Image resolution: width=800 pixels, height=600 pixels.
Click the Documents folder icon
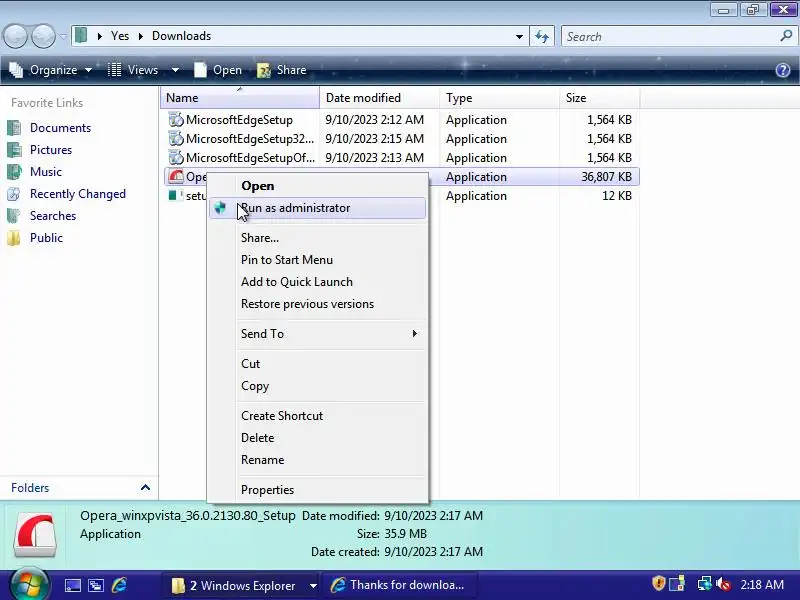click(14, 128)
